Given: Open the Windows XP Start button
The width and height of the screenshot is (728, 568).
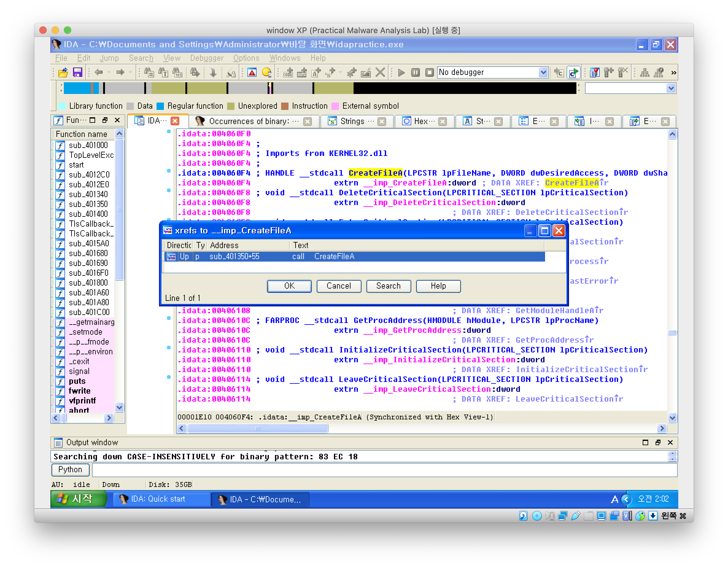Looking at the screenshot, I should tap(79, 499).
